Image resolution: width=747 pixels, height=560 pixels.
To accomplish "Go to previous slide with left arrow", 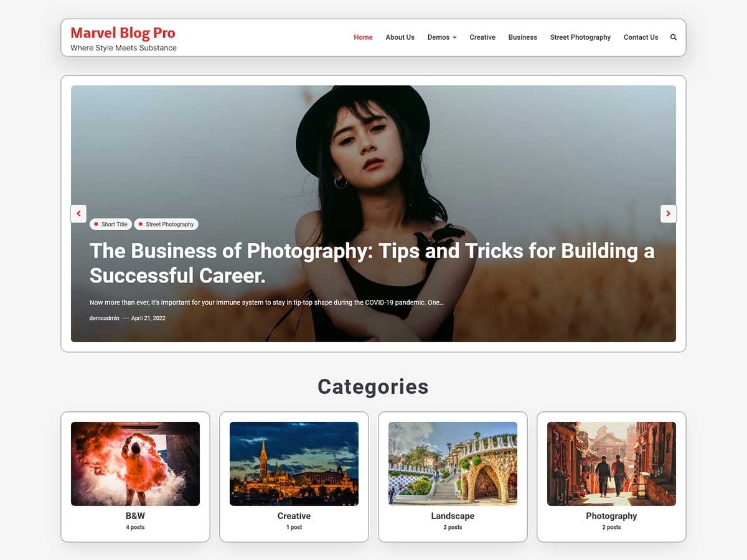I will pos(78,213).
